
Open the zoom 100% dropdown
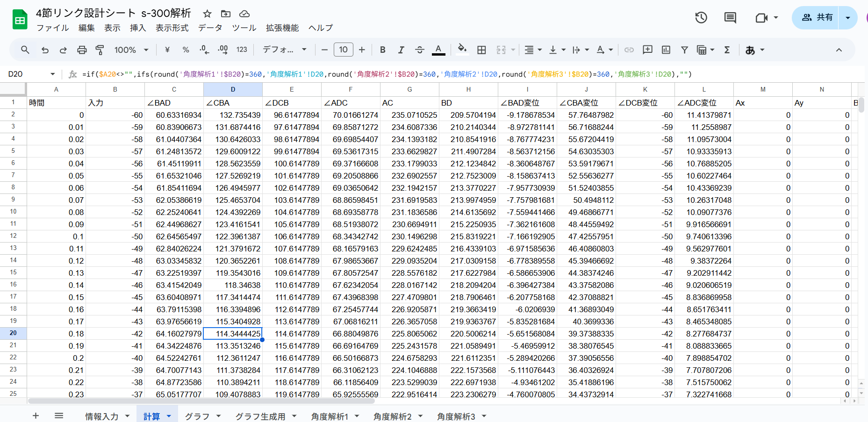(131, 50)
